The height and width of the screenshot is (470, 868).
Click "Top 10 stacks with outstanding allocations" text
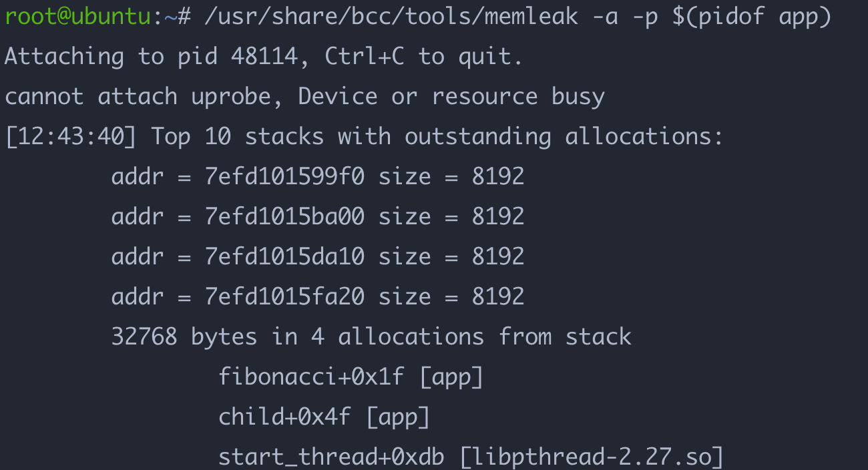(x=437, y=137)
